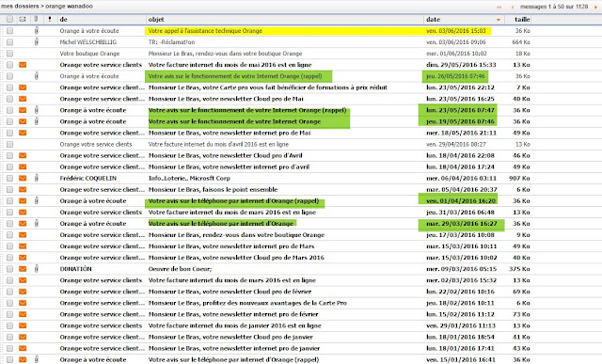
Task: Check the box for 'Votre appel à l'assistance technique Orange'
Action: coord(9,31)
